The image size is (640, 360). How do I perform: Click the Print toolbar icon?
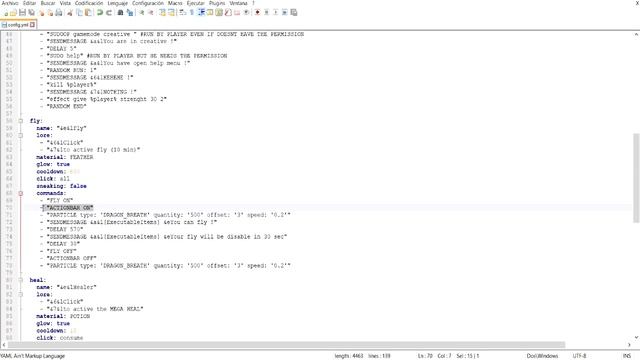point(58,13)
